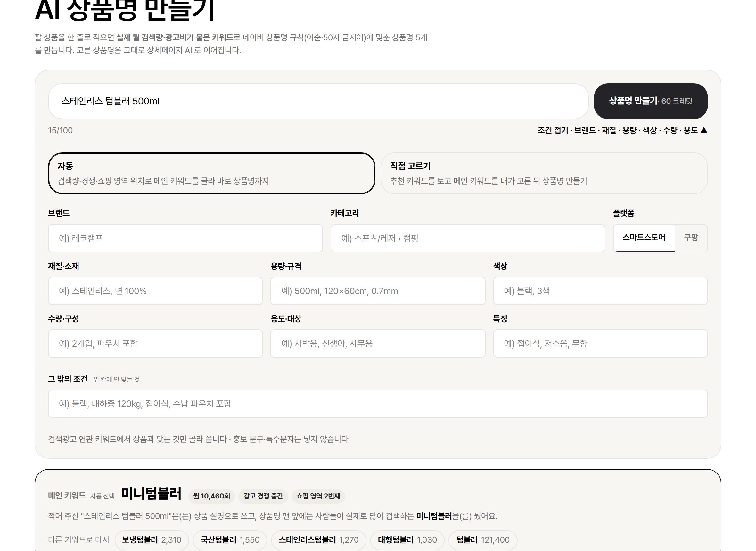Image resolution: width=756 pixels, height=551 pixels.
Task: Click the 광고 경쟁 중간 badge
Action: (x=263, y=496)
